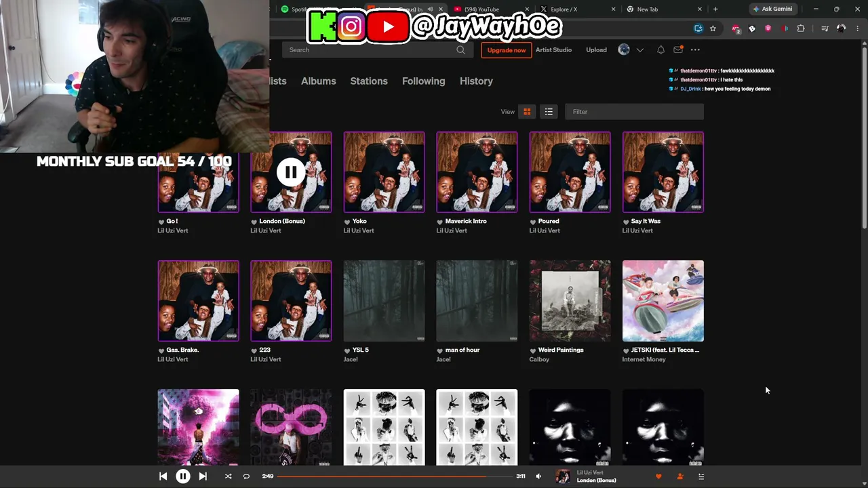Open Chrome media controls icon

point(825,28)
